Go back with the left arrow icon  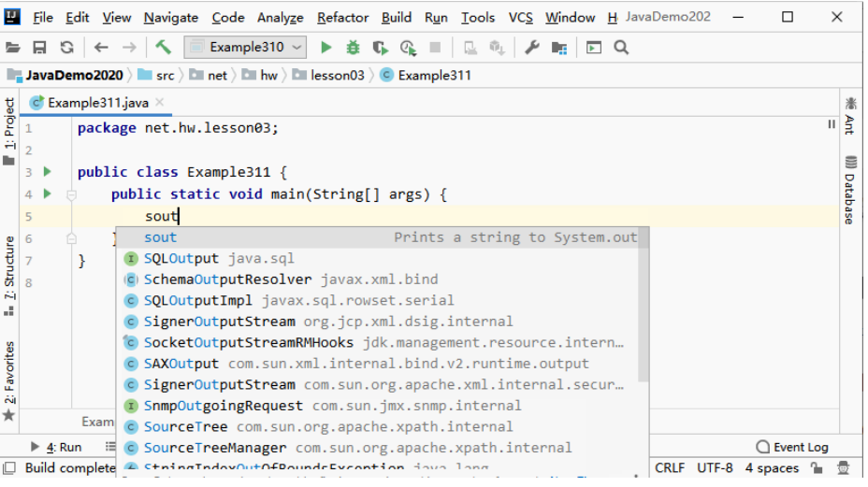point(101,48)
